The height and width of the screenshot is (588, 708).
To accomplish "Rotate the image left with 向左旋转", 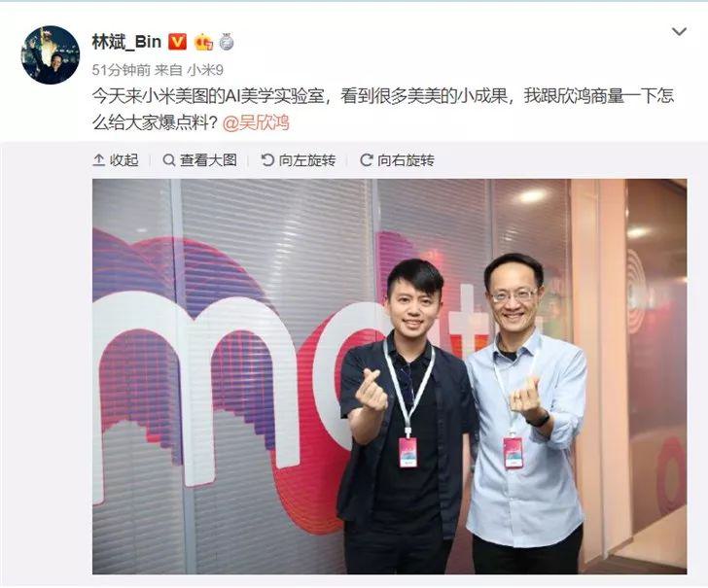I will pyautogui.click(x=299, y=159).
